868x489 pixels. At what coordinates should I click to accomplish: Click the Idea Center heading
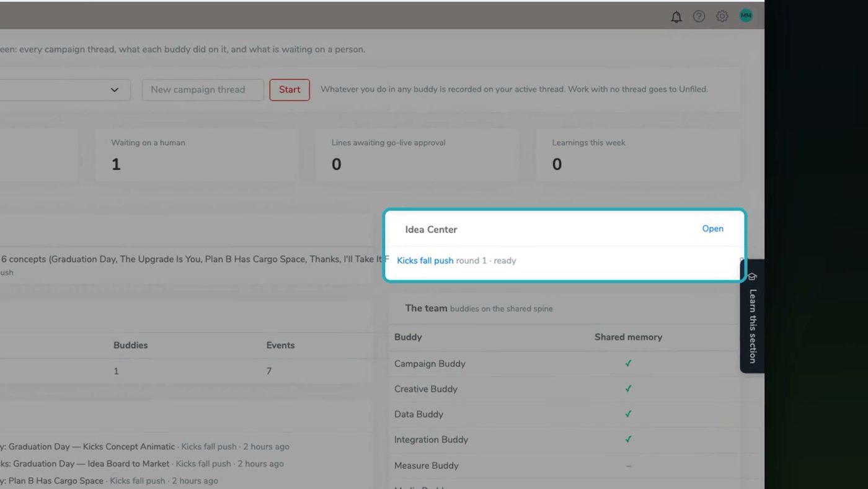click(431, 230)
